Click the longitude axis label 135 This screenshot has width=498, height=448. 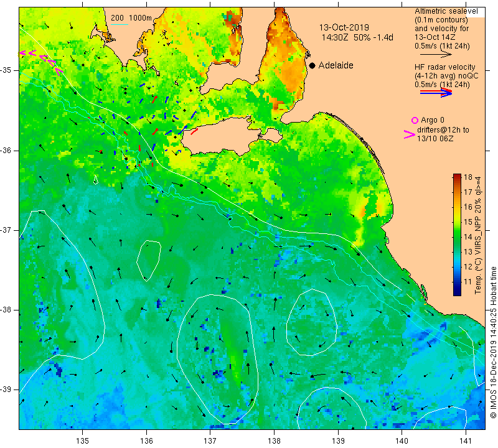[83, 441]
